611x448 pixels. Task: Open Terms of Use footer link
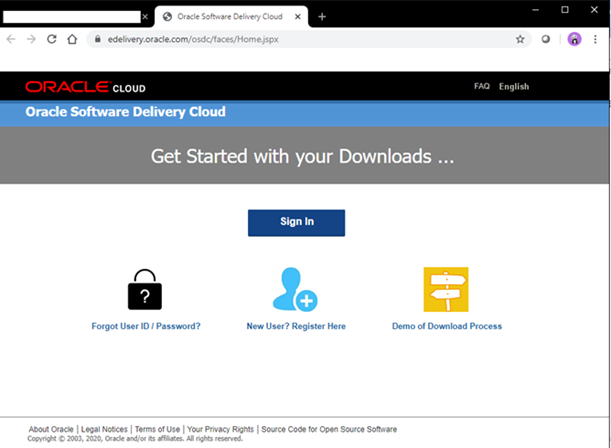click(157, 429)
